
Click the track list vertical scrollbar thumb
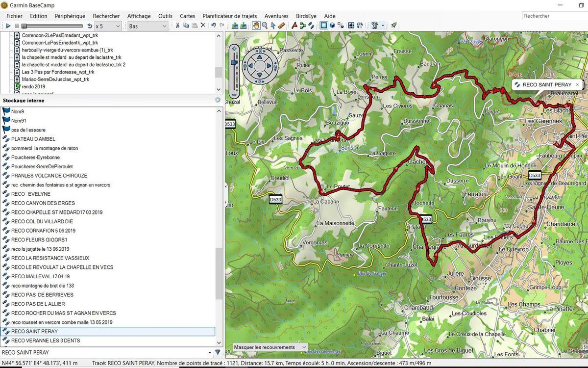tap(219, 273)
